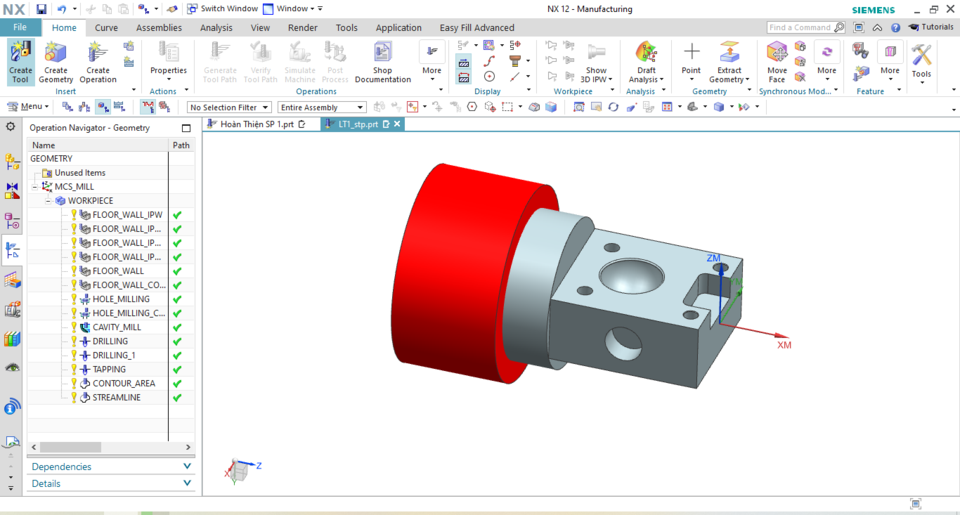Screen dimensions: 960x515
Task: Toggle the STREAMLINE path checkmark
Action: pyautogui.click(x=178, y=398)
